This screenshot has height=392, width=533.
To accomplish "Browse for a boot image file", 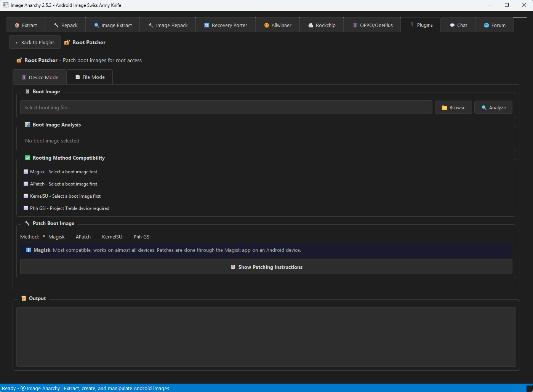I will 453,108.
